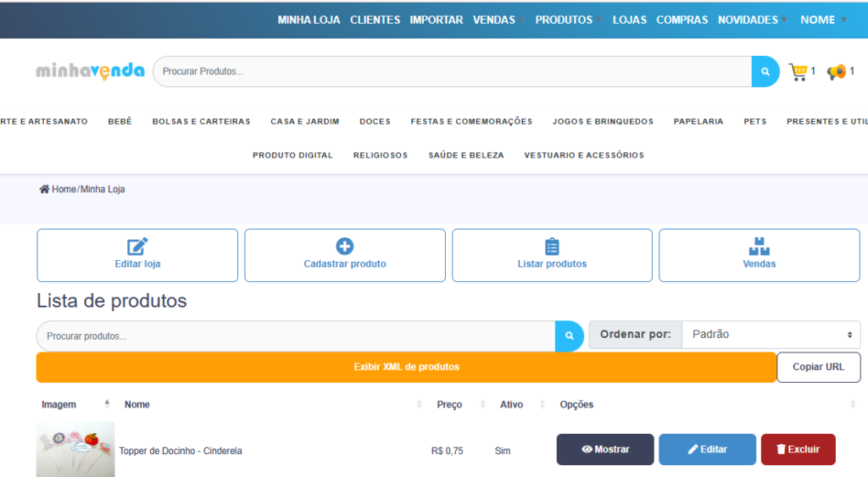Open LOJAS in top menu

(630, 20)
